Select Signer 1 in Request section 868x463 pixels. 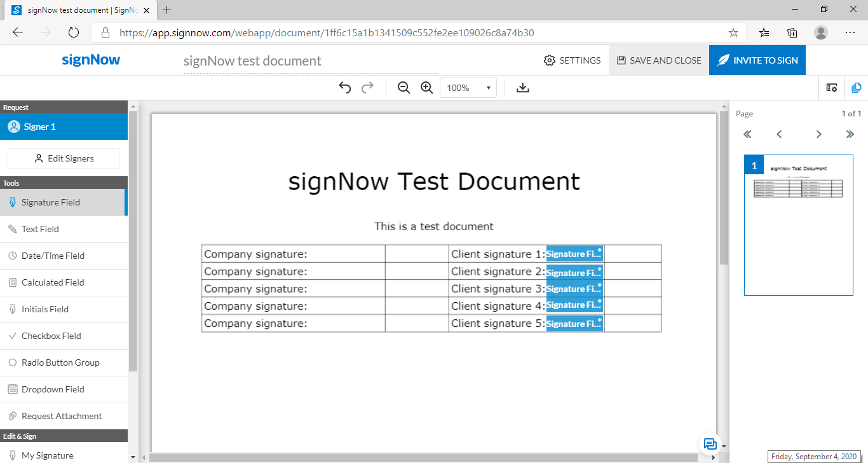click(x=64, y=127)
